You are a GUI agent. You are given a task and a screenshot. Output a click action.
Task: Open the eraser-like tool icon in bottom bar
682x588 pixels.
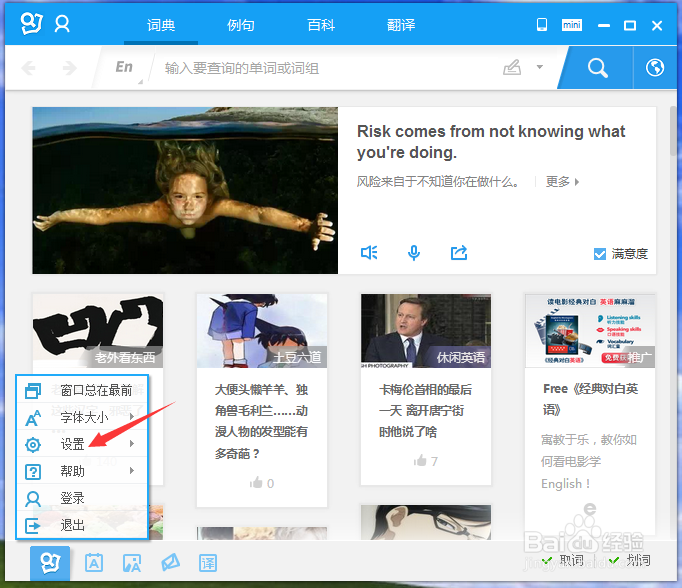pos(170,562)
